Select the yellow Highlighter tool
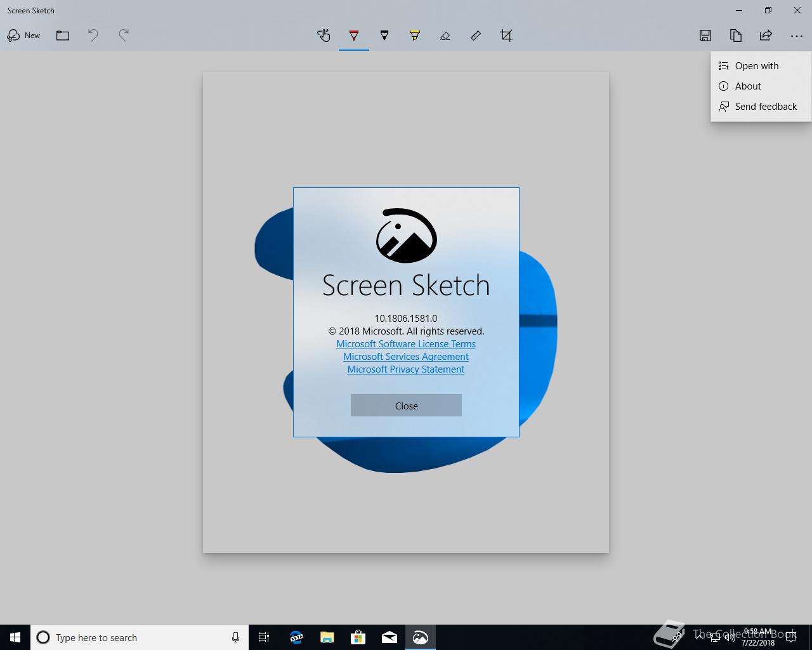This screenshot has height=650, width=812. click(x=415, y=36)
